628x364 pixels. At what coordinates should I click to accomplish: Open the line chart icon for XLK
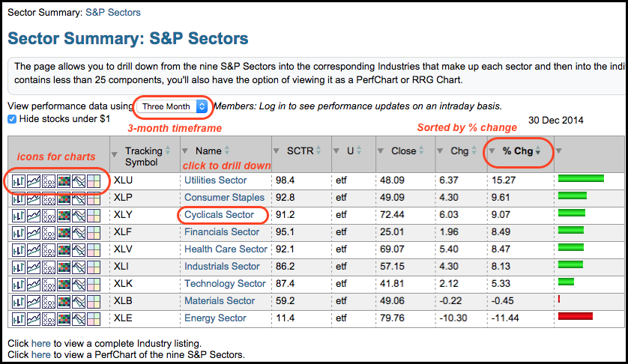click(34, 284)
